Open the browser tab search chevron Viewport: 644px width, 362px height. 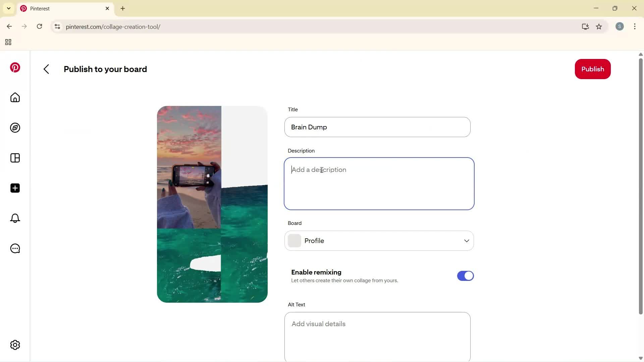pos(9,8)
